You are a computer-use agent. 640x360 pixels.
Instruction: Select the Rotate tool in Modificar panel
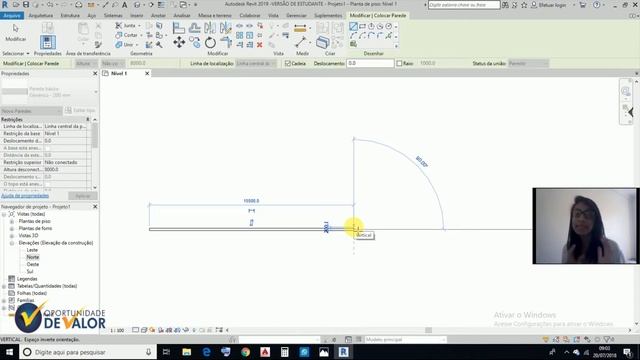pos(210,42)
